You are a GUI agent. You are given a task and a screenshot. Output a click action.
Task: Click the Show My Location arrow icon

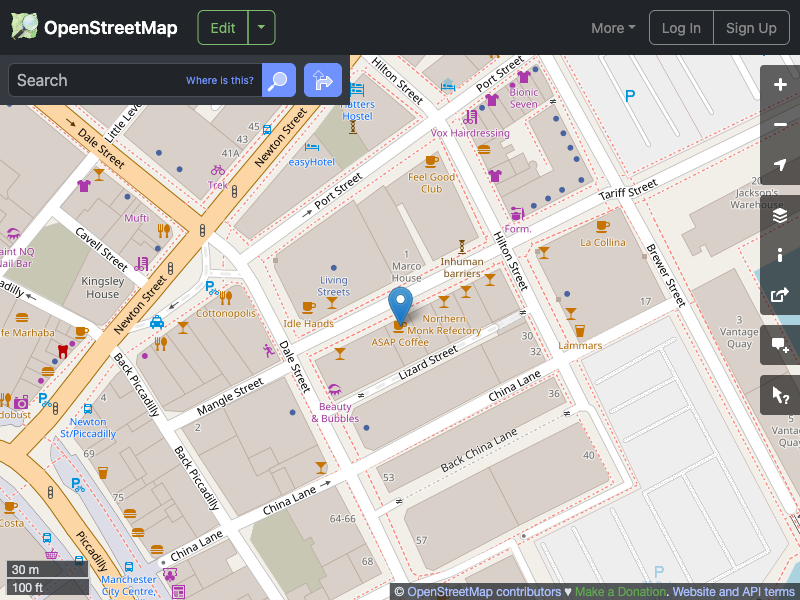pyautogui.click(x=780, y=163)
